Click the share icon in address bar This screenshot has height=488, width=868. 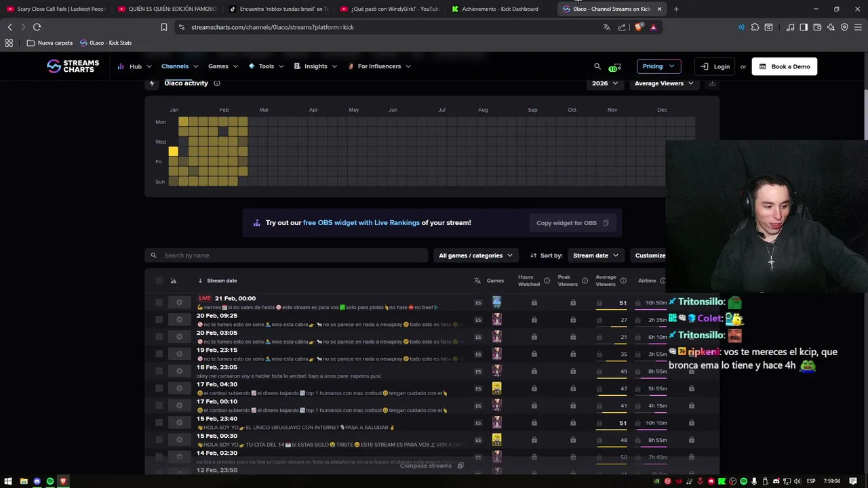pyautogui.click(x=622, y=27)
